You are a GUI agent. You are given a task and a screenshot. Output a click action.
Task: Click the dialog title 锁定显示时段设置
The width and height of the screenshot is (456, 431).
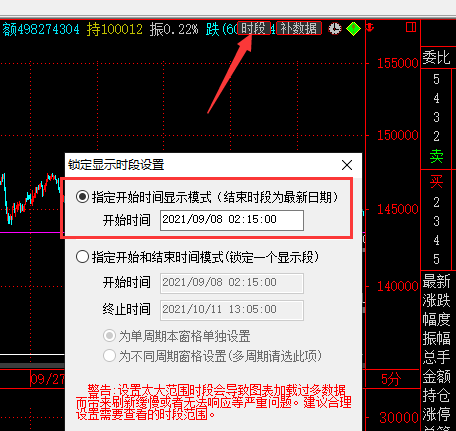116,165
